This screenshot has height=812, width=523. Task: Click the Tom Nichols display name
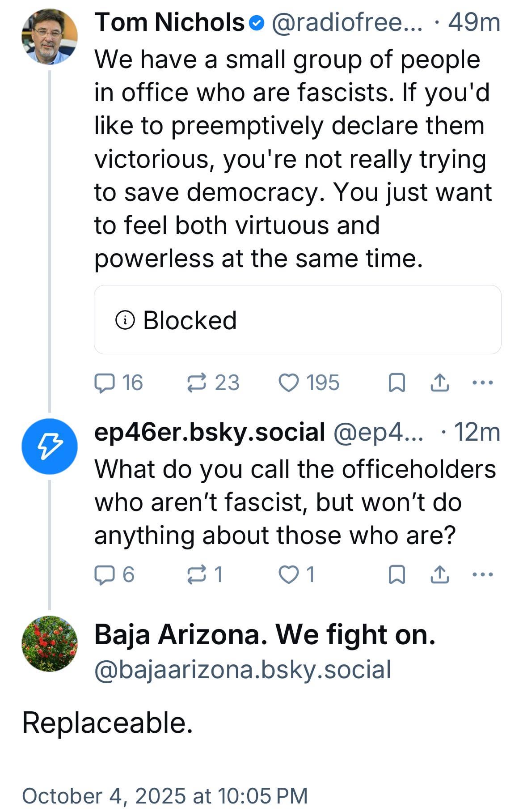click(169, 22)
